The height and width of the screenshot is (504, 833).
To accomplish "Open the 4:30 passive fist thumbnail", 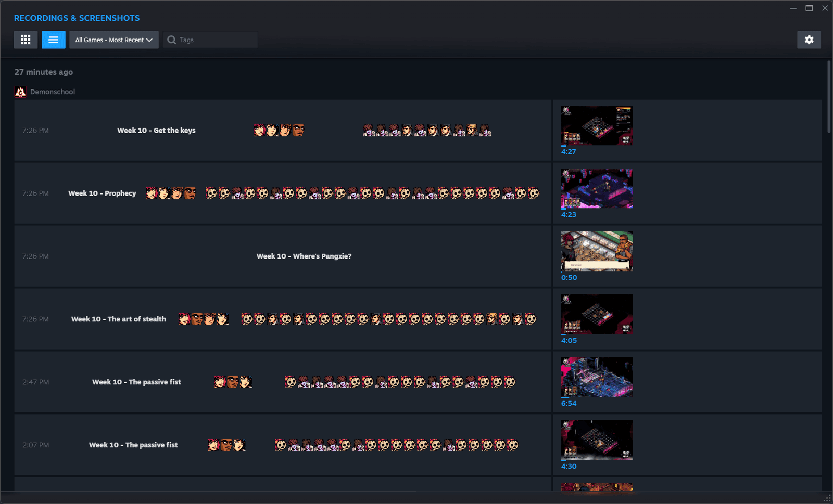I will click(x=597, y=440).
